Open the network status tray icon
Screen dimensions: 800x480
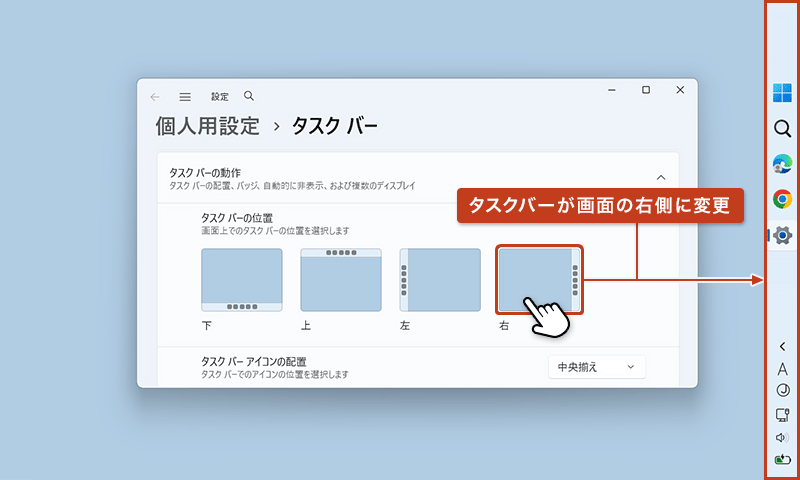[783, 415]
